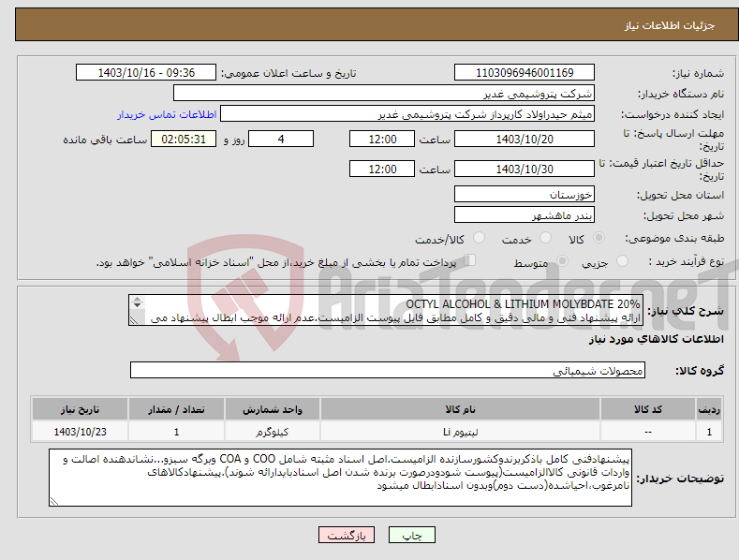Click scroll up arrow in شرح کلی نیاز box
This screenshot has height=560, width=739.
137,299
